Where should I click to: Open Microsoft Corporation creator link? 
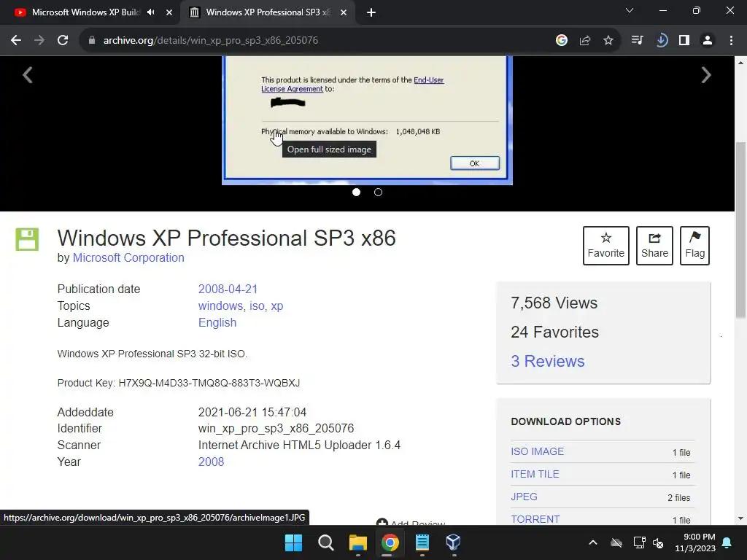click(128, 257)
